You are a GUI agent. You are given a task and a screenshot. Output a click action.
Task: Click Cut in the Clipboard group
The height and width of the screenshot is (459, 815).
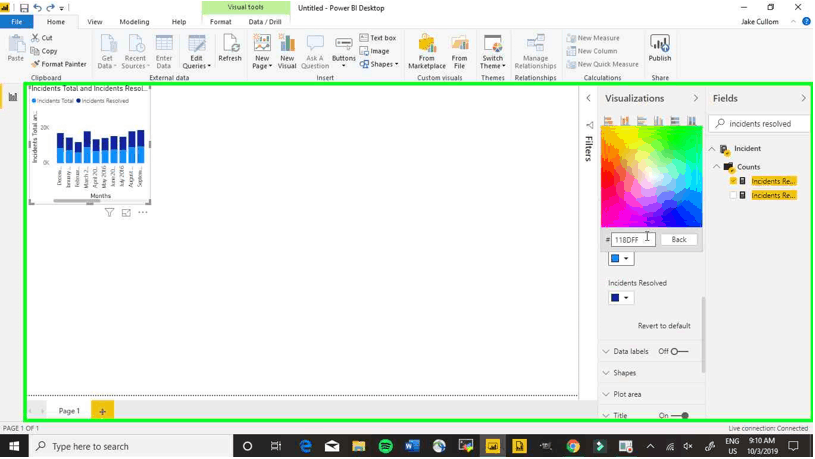click(x=42, y=38)
